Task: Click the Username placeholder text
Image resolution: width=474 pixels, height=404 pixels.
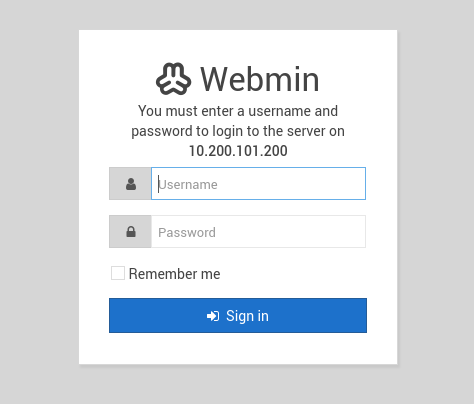Action: (188, 184)
